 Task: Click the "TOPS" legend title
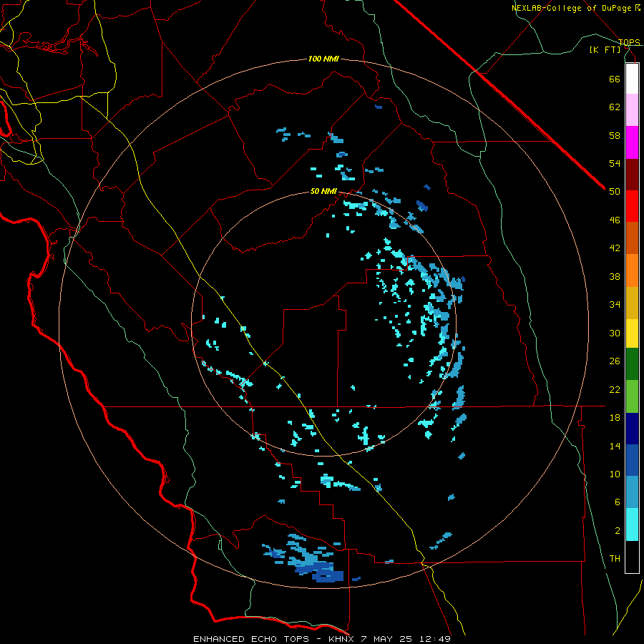click(629, 42)
